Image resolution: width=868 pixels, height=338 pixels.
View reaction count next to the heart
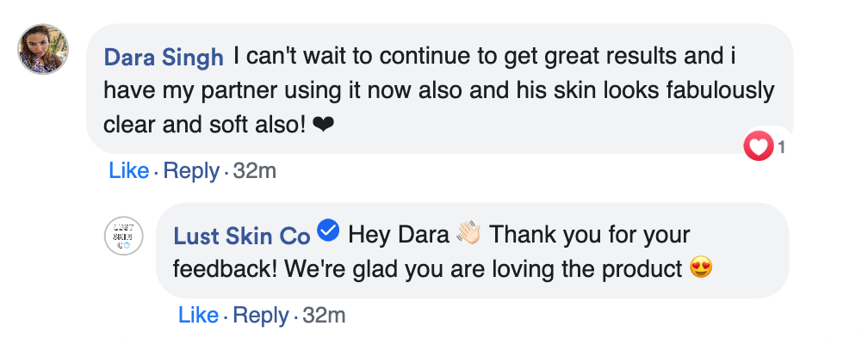[x=781, y=147]
